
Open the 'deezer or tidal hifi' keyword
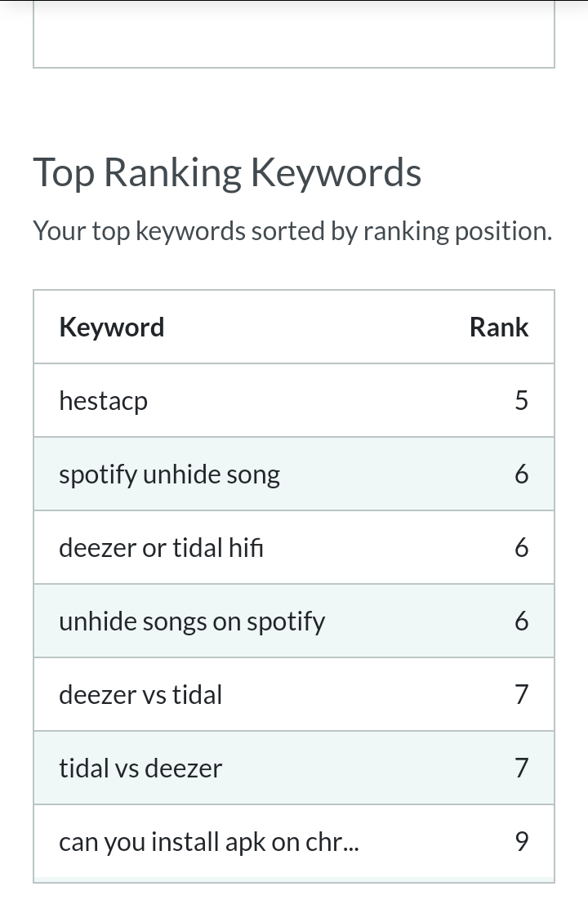tap(161, 548)
